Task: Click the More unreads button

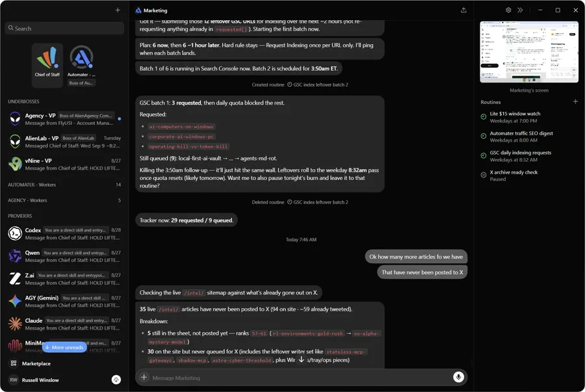Action: point(64,347)
